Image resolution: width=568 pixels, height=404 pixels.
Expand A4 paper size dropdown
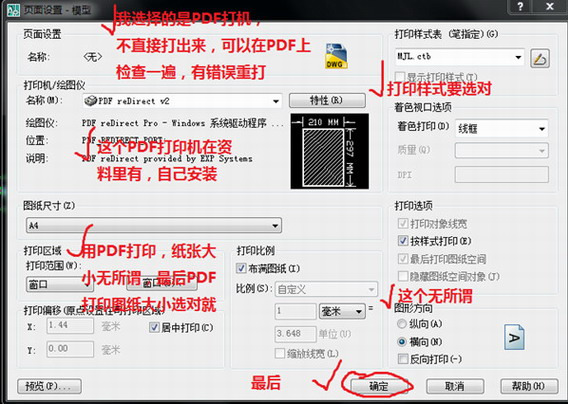click(154, 225)
